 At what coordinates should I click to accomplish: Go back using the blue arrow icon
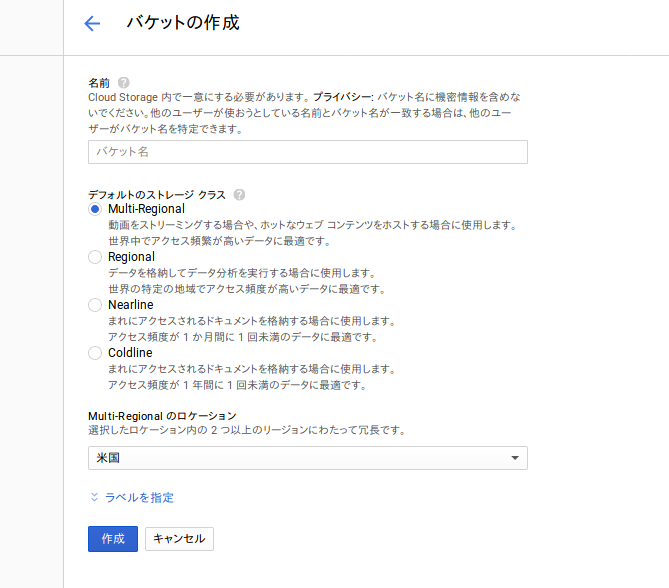(x=92, y=23)
